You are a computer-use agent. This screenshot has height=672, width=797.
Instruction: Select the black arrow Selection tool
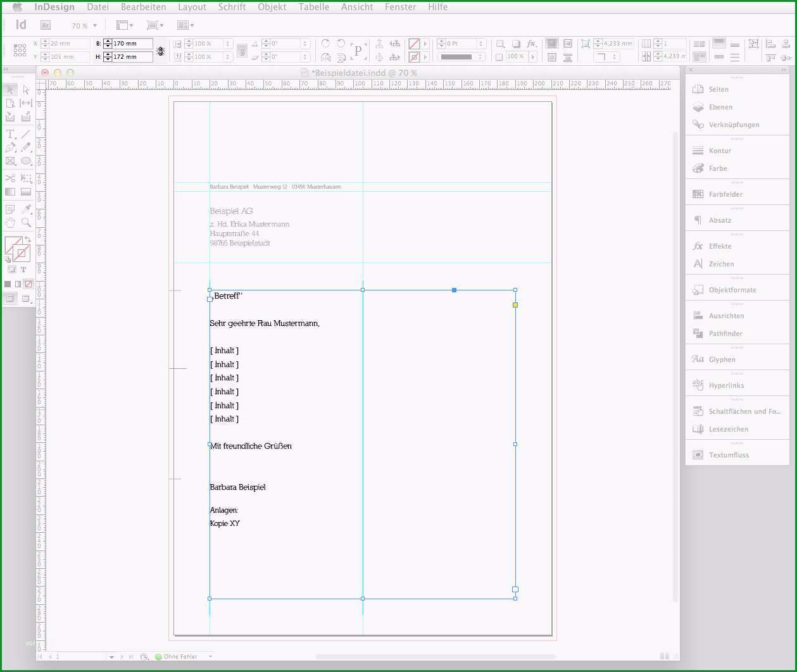(x=10, y=90)
